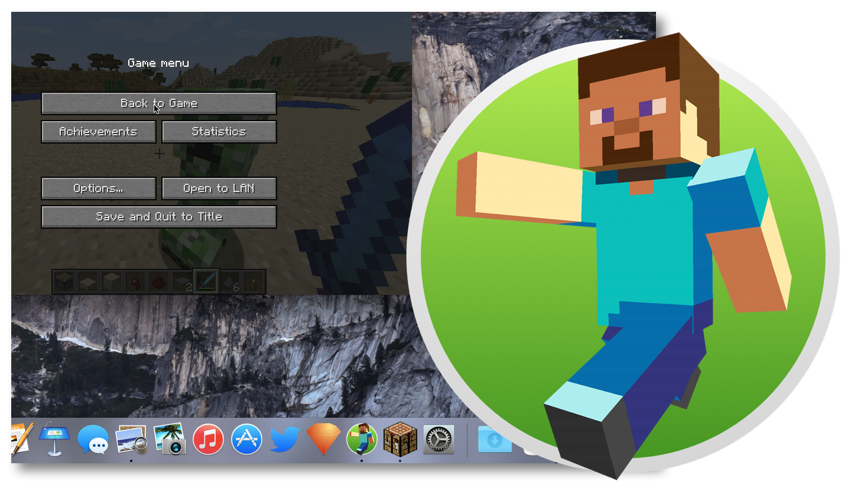851x504 pixels.
Task: Click the Open to LAN button
Action: [x=219, y=188]
